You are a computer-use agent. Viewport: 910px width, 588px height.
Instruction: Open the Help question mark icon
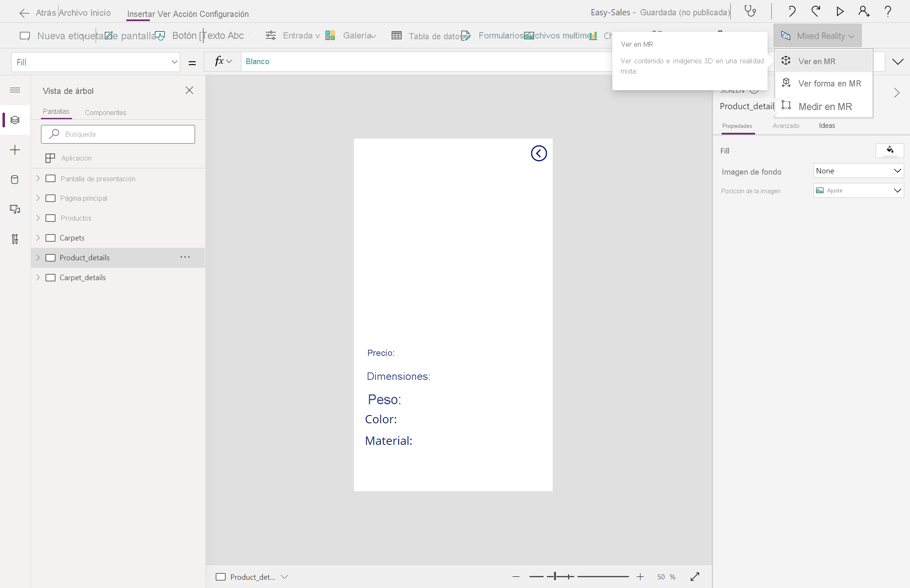pyautogui.click(x=888, y=11)
